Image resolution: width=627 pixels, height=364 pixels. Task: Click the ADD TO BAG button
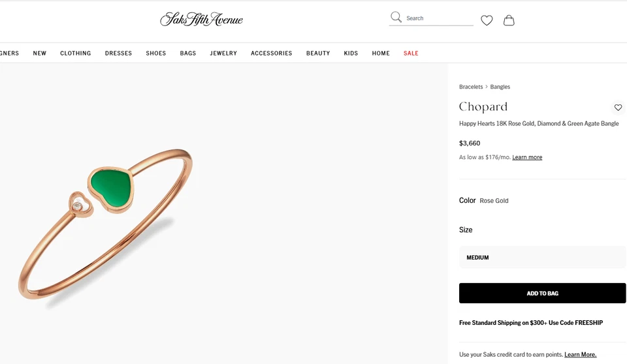click(542, 294)
